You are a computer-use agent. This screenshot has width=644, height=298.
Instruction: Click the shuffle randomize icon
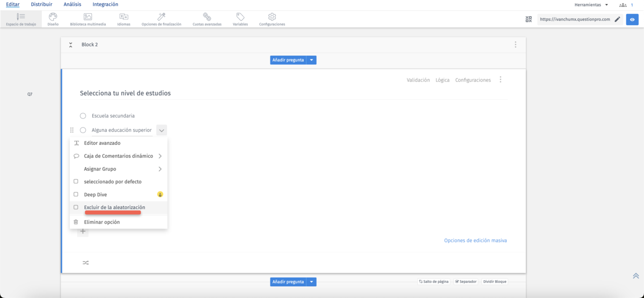[85, 263]
